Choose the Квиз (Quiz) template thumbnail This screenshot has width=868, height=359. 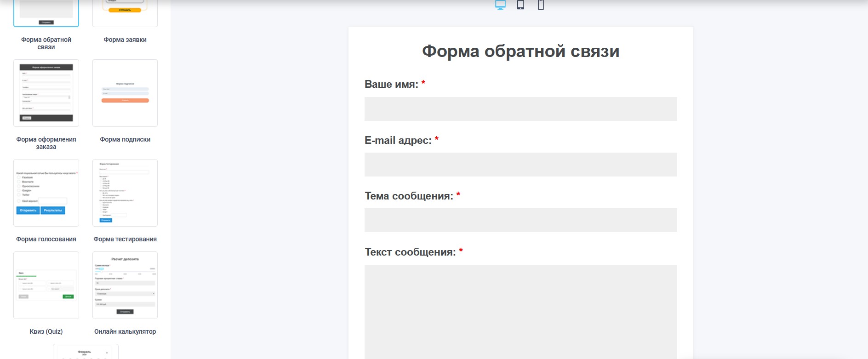(x=46, y=285)
